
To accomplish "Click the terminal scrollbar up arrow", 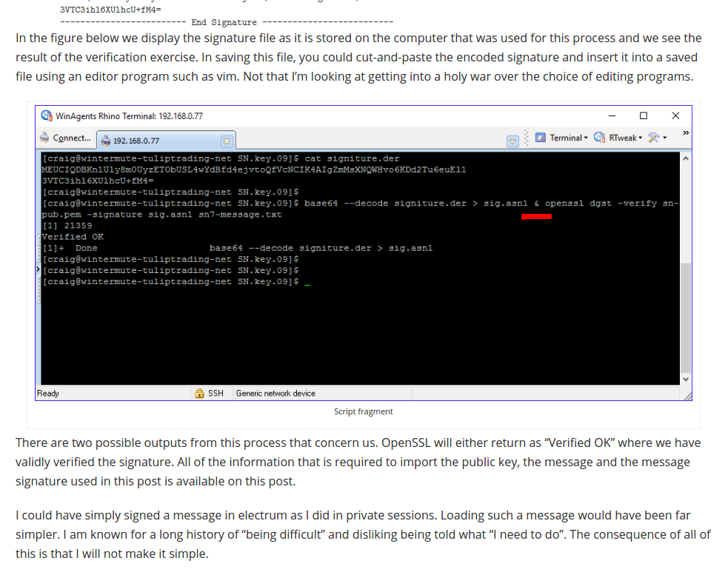I will tap(685, 158).
